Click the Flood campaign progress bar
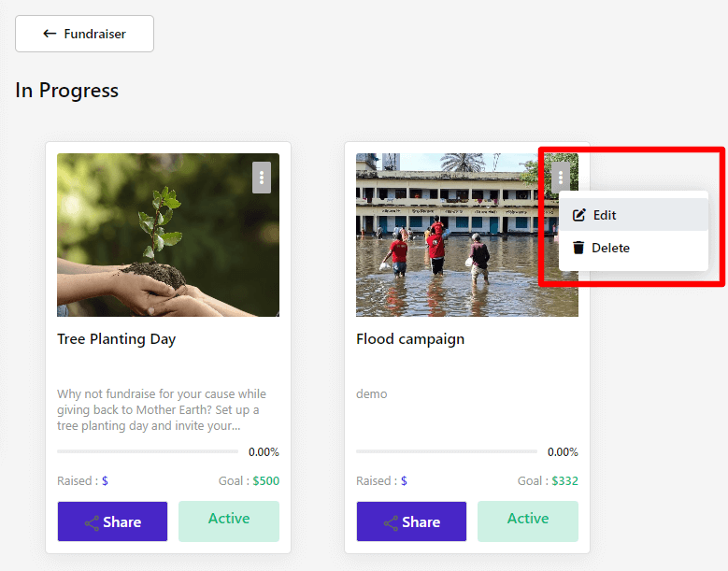 point(447,452)
